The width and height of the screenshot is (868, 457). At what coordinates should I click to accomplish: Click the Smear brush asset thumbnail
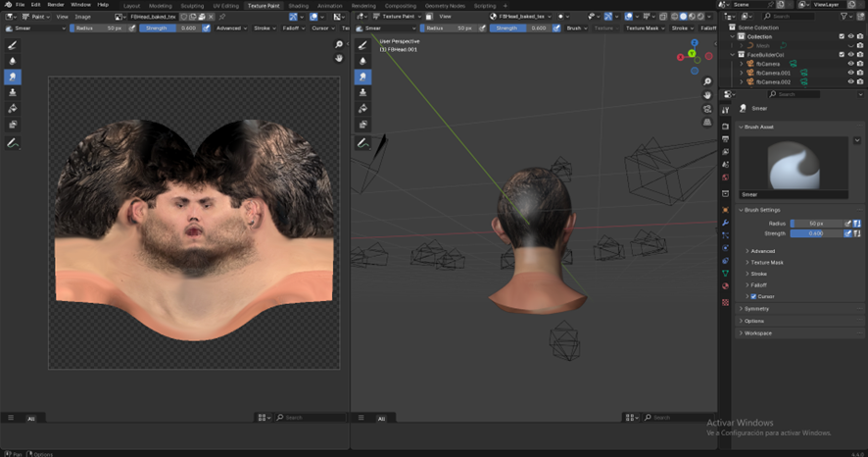[794, 164]
